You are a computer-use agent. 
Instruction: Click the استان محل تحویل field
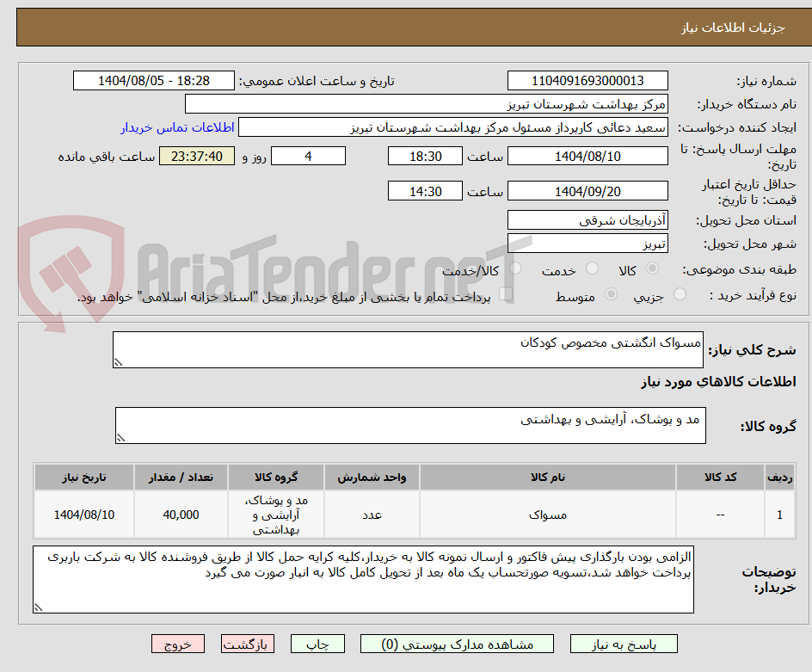(x=587, y=220)
